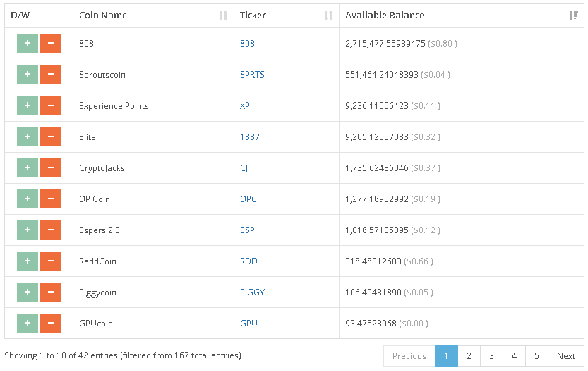Select page 3 in pagination

[491, 356]
